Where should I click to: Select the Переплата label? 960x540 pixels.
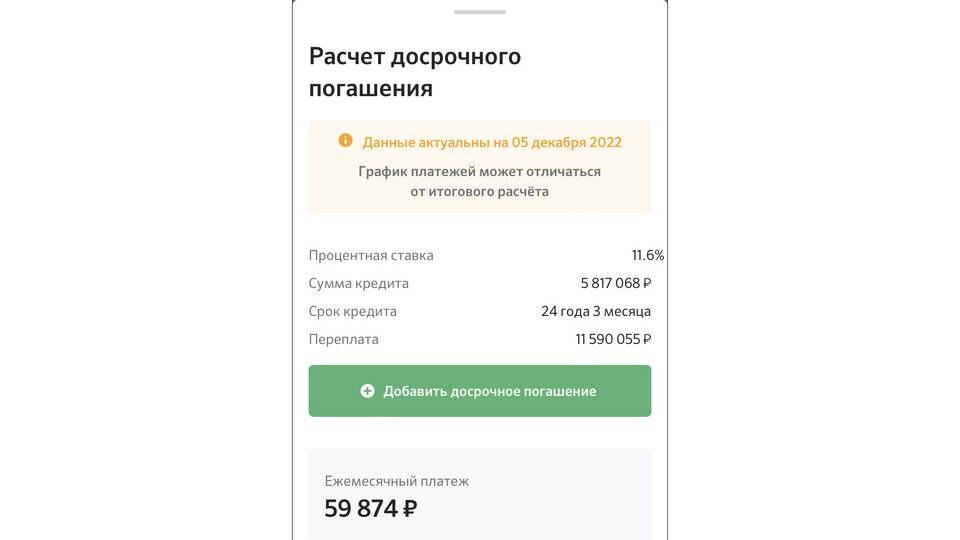(x=343, y=340)
